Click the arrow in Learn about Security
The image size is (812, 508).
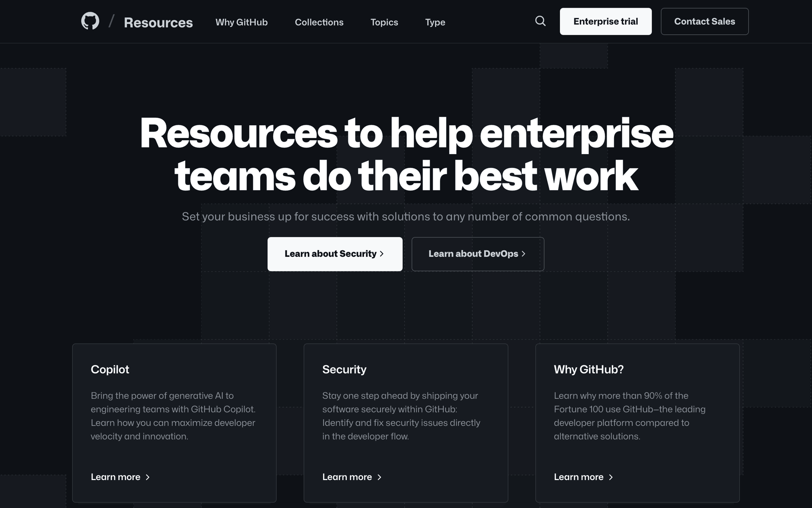click(381, 254)
